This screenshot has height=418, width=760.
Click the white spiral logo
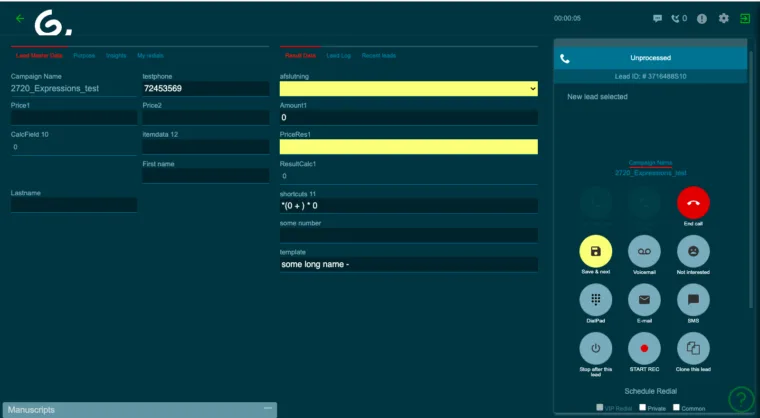[53, 24]
